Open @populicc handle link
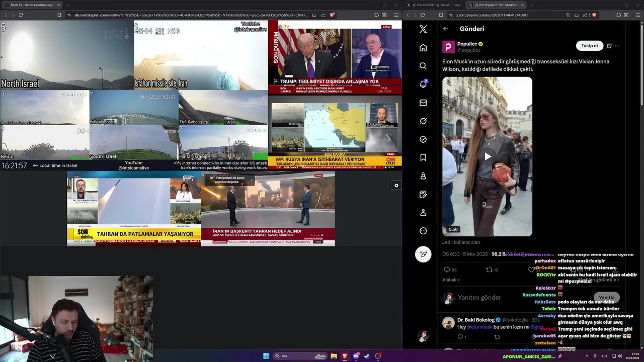Image resolution: width=644 pixels, height=362 pixels. tap(469, 50)
